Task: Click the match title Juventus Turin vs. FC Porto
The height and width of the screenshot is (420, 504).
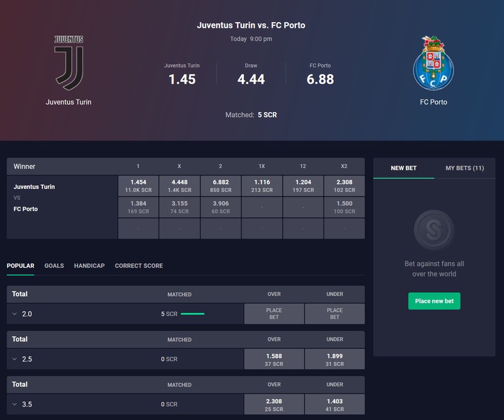Action: click(251, 25)
